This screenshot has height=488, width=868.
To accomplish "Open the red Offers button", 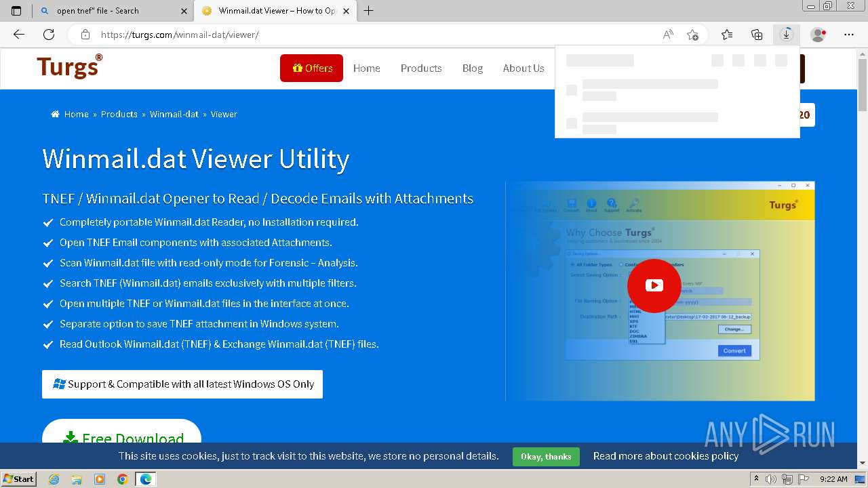I will pyautogui.click(x=311, y=68).
